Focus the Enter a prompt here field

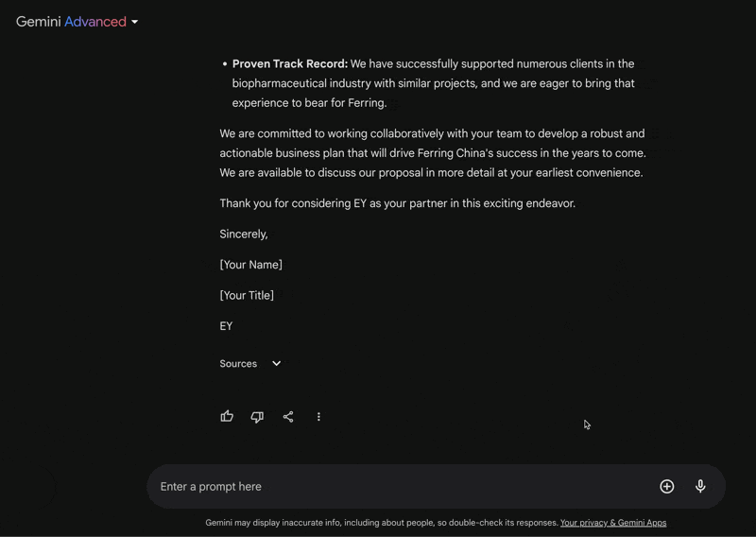[x=405, y=486]
